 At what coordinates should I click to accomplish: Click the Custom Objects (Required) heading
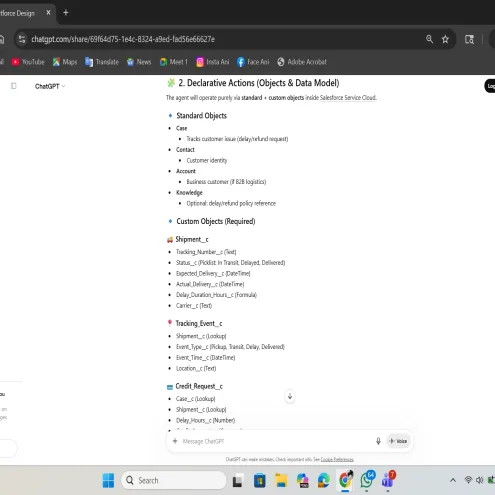pyautogui.click(x=216, y=221)
